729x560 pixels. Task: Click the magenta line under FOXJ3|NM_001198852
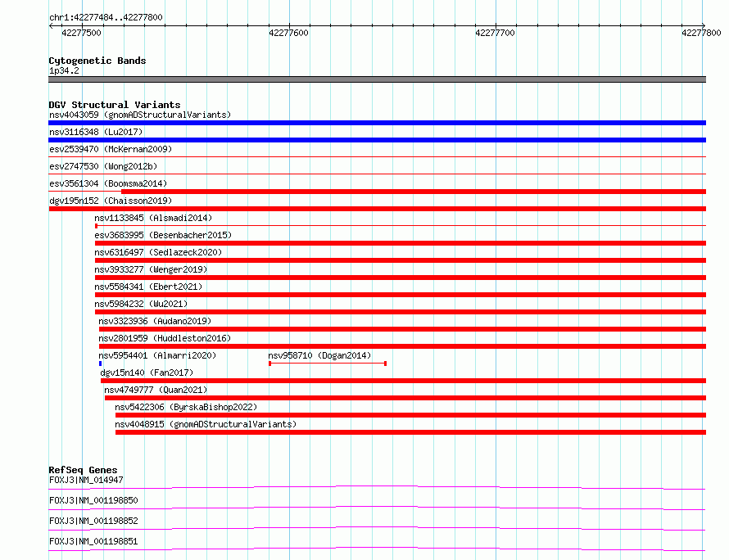(377, 528)
